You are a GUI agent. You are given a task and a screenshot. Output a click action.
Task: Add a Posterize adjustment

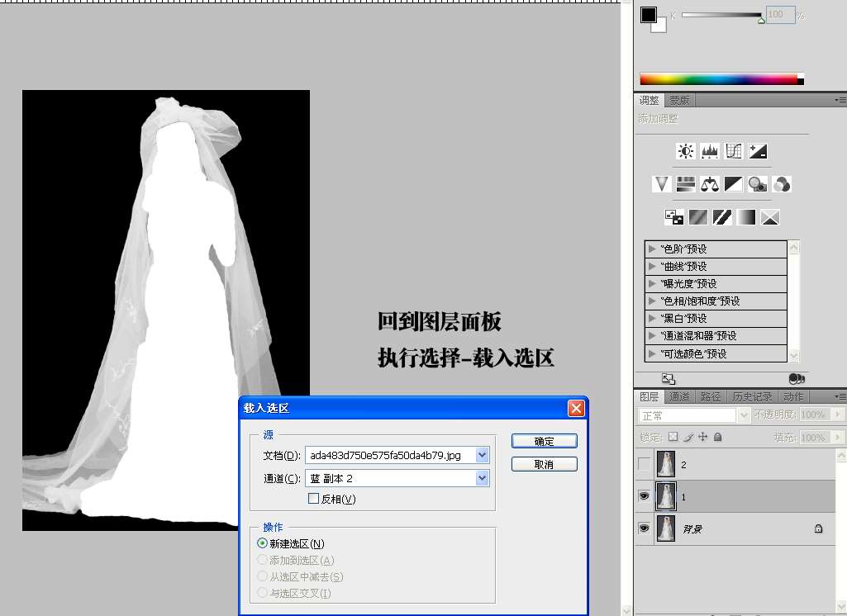tap(698, 217)
